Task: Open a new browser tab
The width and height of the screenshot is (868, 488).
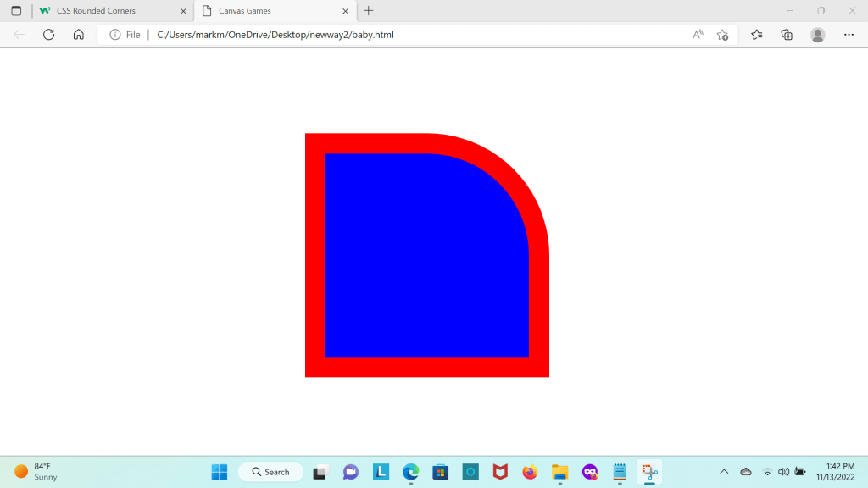Action: tap(368, 11)
